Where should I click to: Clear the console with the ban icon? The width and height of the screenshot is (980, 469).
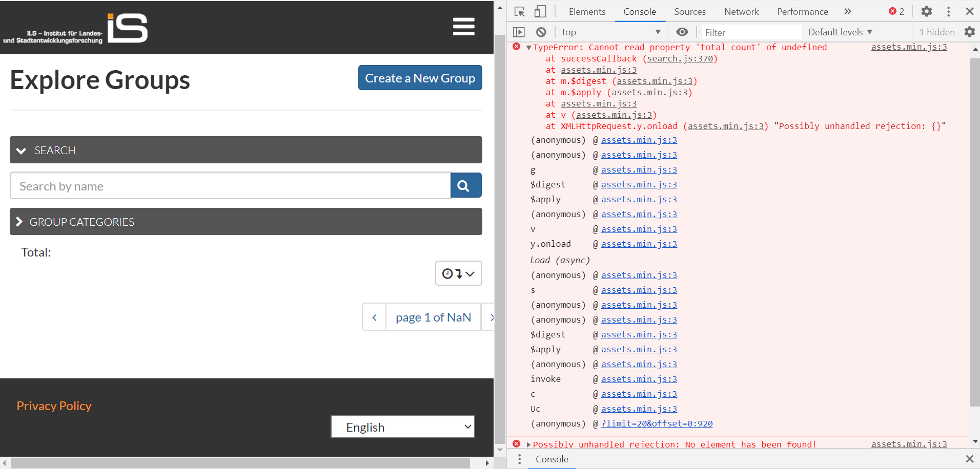tap(541, 32)
